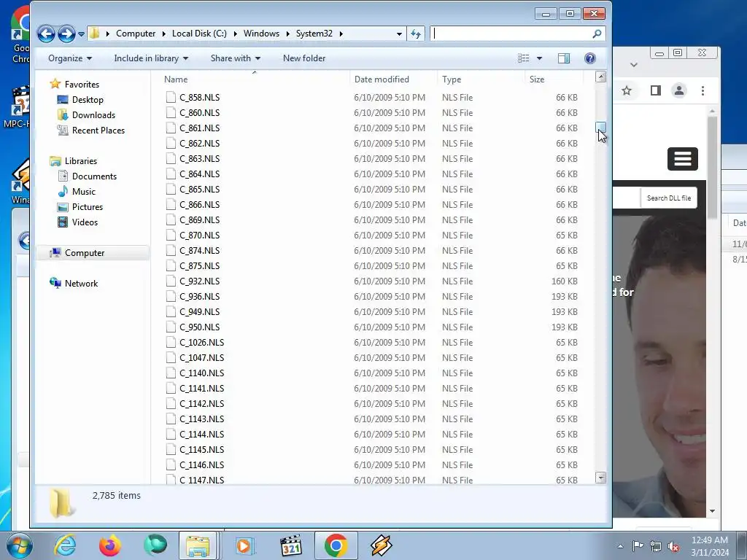The height and width of the screenshot is (560, 747).
Task: Click inside the Explorer search box
Action: point(511,34)
